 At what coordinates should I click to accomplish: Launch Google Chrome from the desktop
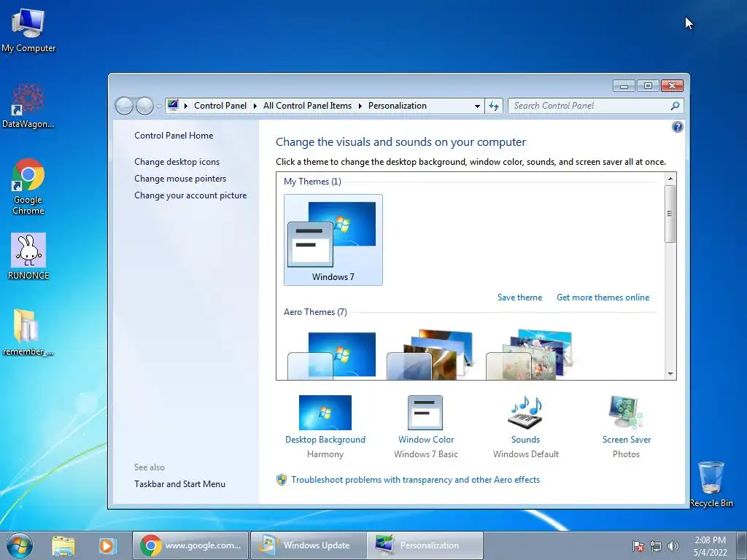coord(28,186)
